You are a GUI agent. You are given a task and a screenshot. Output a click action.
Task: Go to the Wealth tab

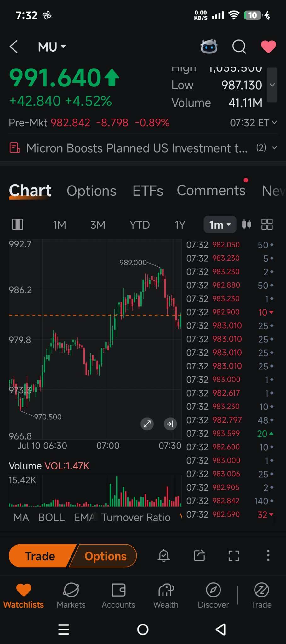click(166, 595)
